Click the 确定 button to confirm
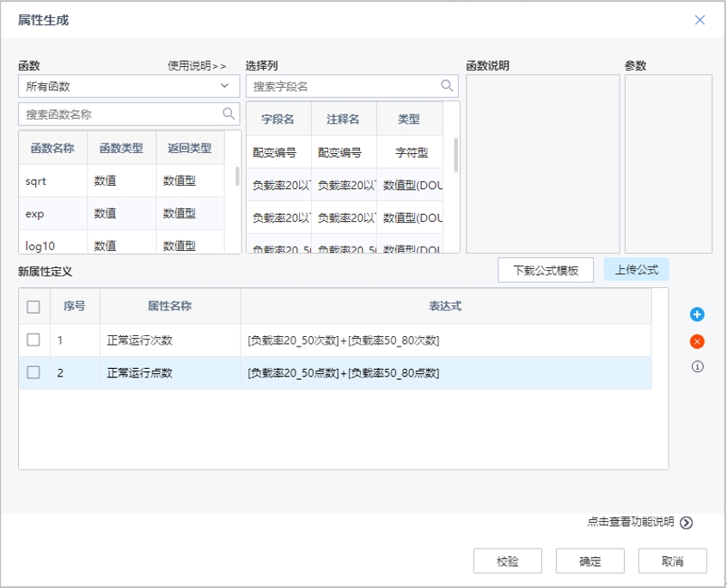This screenshot has height=588, width=727. tap(590, 560)
